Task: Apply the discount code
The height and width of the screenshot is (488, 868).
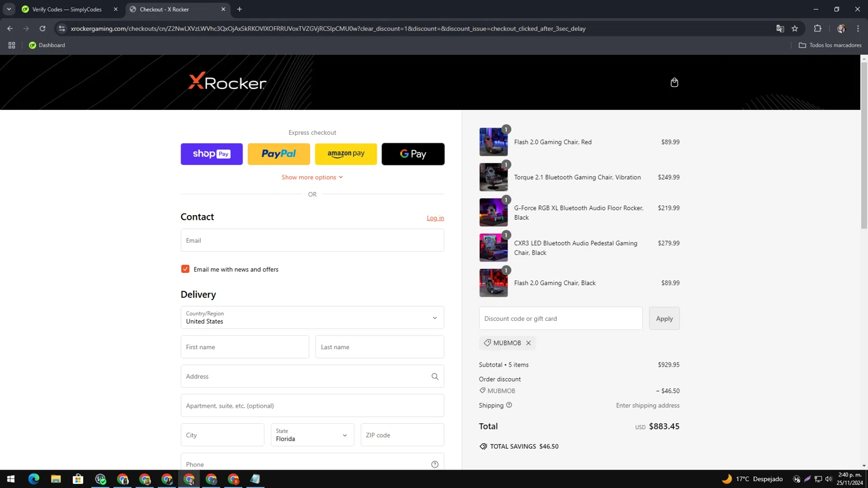Action: [664, 319]
